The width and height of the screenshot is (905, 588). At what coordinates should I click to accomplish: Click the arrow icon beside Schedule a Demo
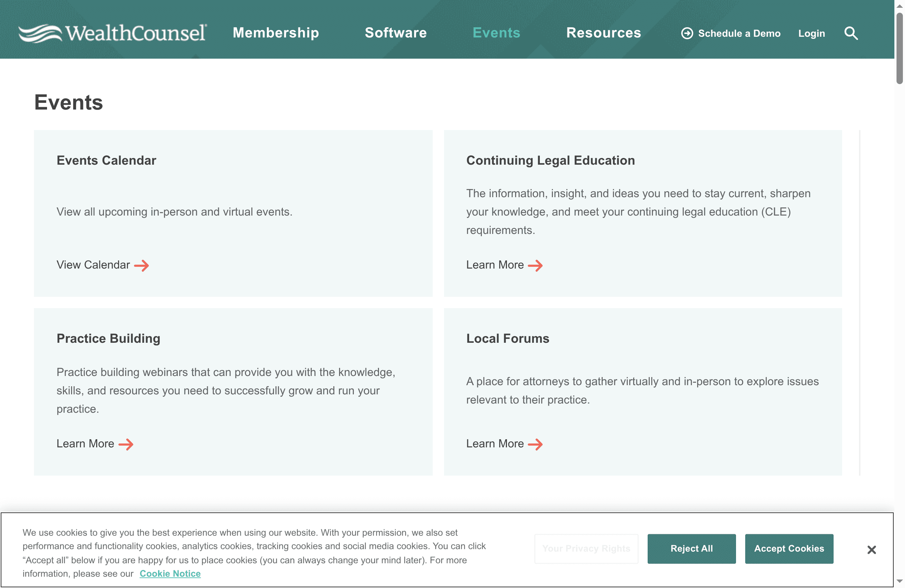[x=687, y=33]
